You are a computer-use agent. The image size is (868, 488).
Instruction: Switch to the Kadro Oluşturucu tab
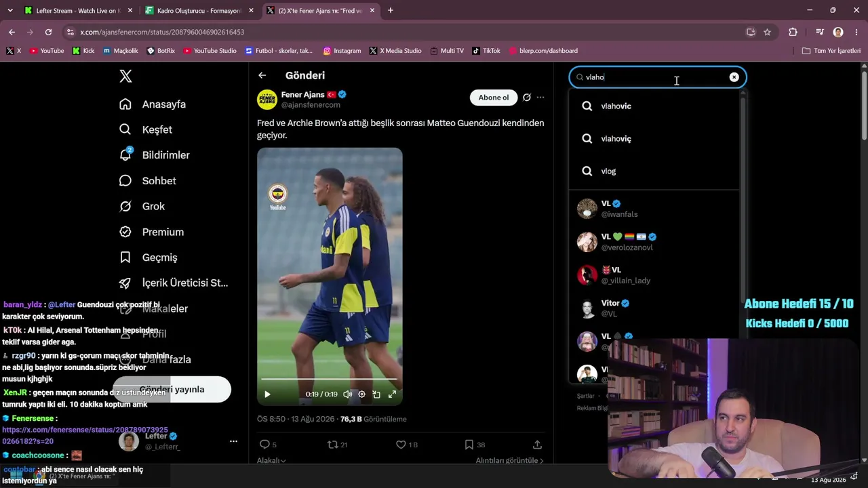[x=199, y=11]
